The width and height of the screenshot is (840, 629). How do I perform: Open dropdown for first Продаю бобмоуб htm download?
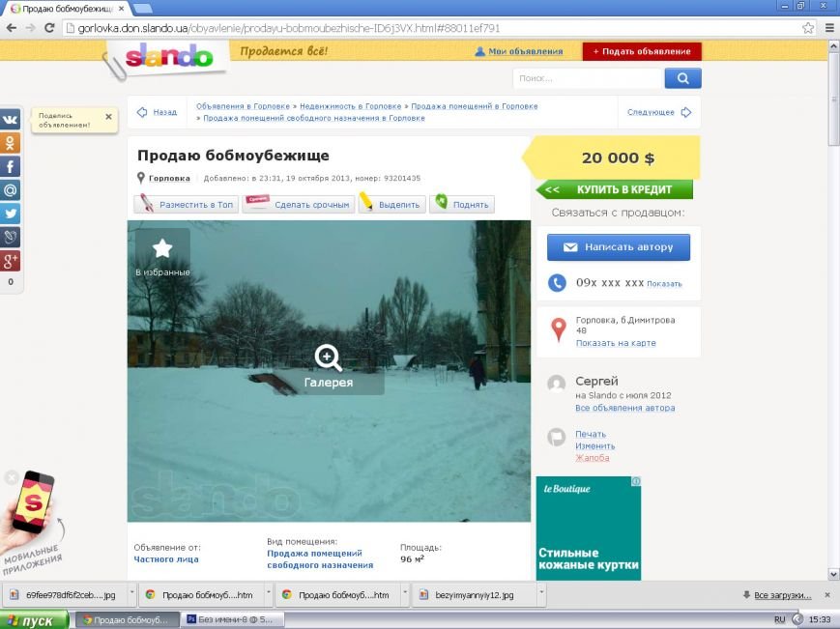click(269, 594)
